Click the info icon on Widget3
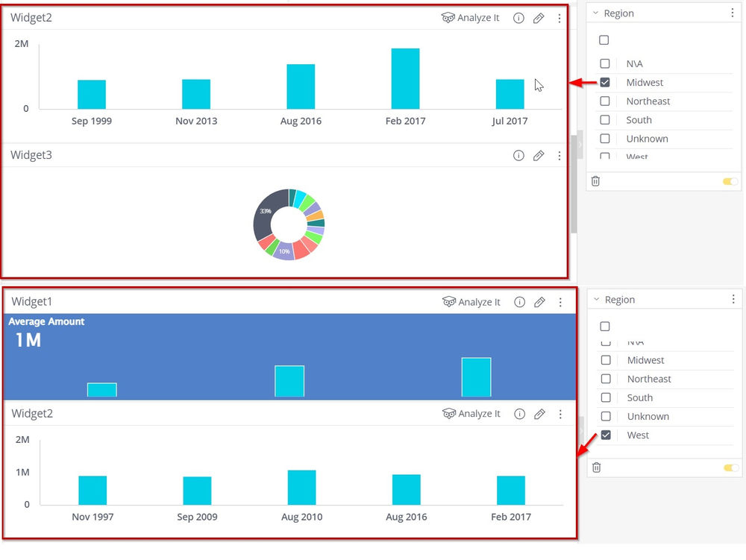 point(518,155)
